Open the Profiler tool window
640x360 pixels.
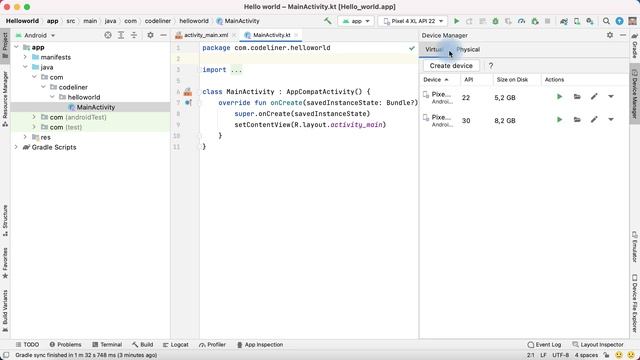(212, 344)
